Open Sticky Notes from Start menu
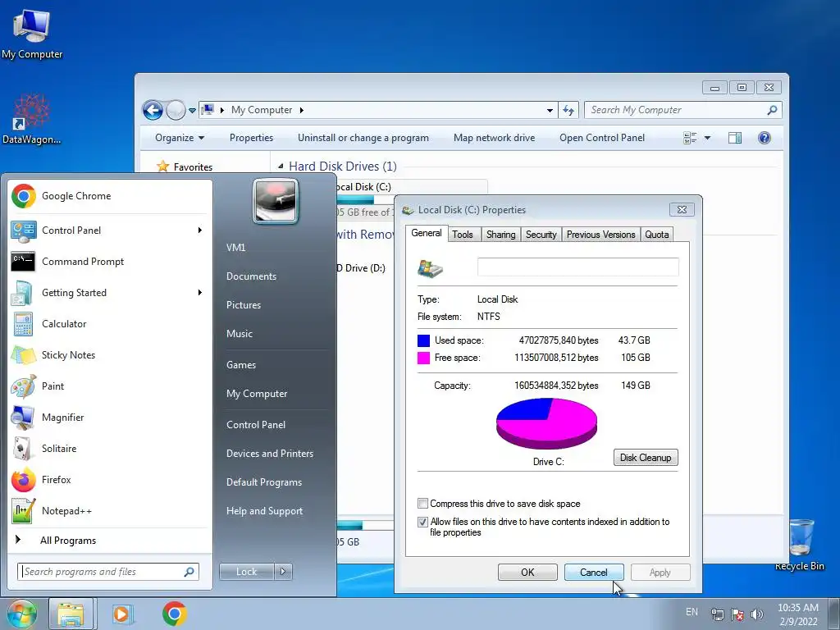This screenshot has height=630, width=840. (x=110, y=354)
